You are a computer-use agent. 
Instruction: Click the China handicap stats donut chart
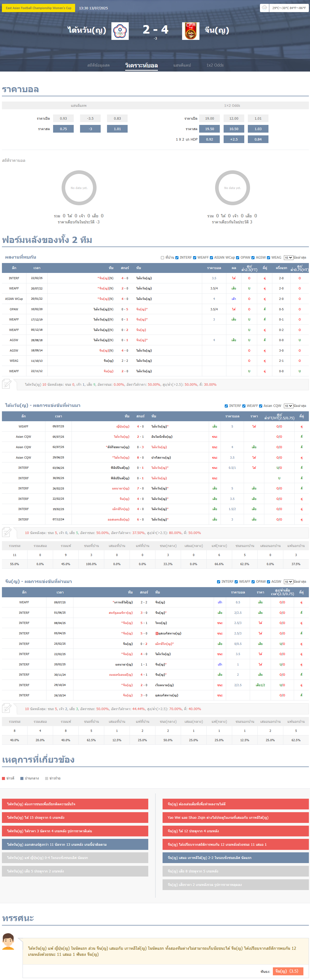[232, 188]
